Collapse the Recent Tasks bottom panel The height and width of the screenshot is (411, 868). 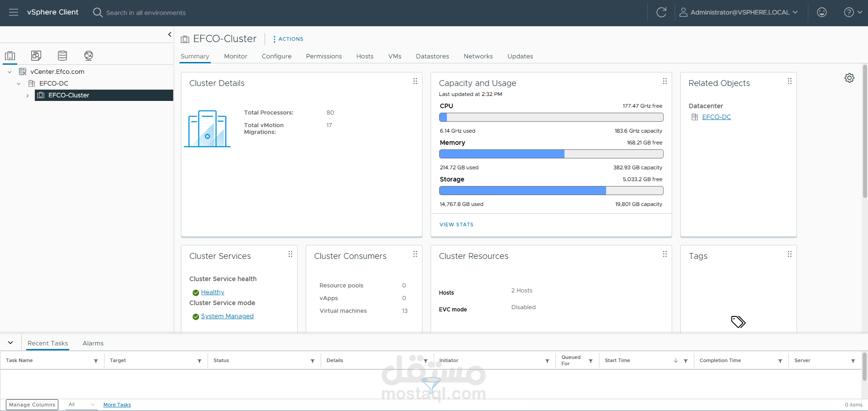pyautogui.click(x=10, y=343)
